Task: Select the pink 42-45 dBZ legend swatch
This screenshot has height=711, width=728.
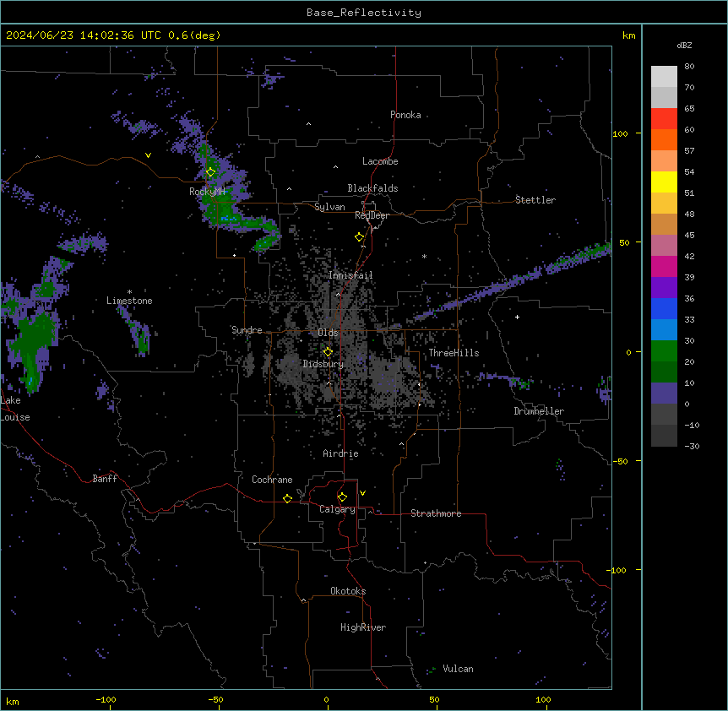Action: tap(664, 246)
